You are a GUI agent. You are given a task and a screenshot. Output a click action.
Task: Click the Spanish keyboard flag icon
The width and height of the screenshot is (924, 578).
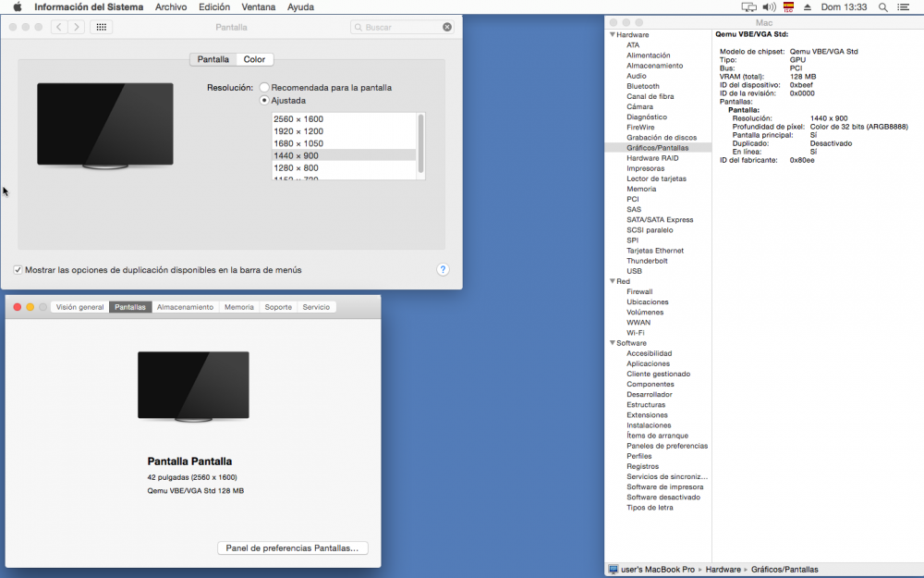click(x=788, y=7)
